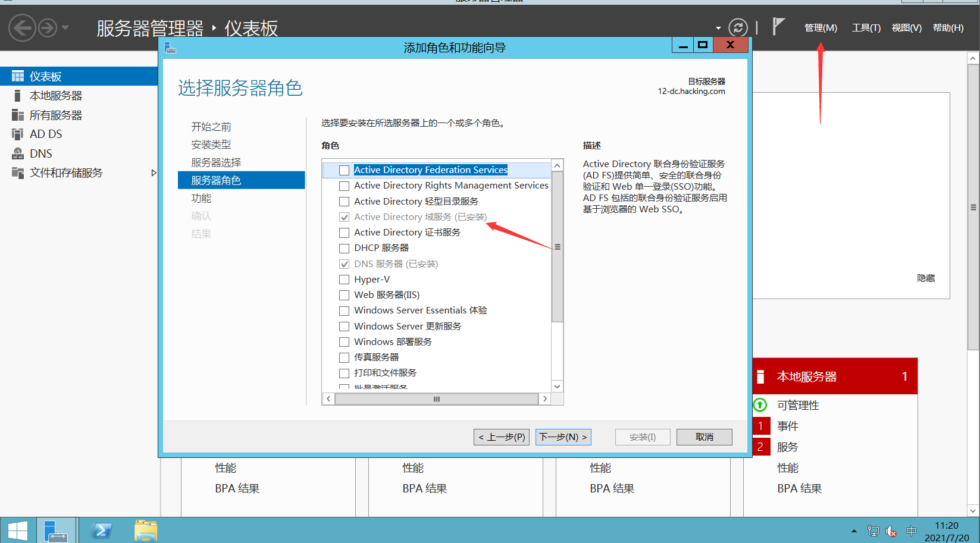Open the 管理(M) menu
This screenshot has width=980, height=543.
point(821,28)
